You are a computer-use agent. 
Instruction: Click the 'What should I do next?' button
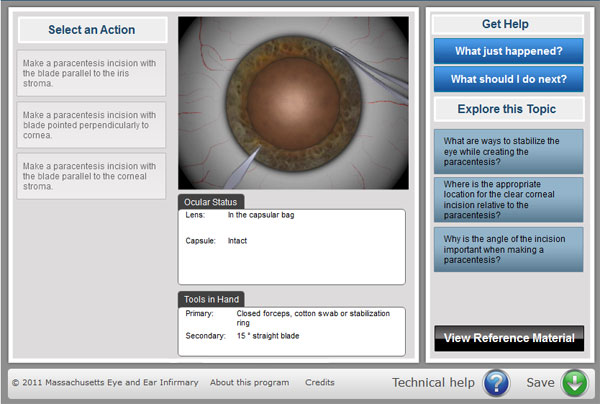(509, 79)
